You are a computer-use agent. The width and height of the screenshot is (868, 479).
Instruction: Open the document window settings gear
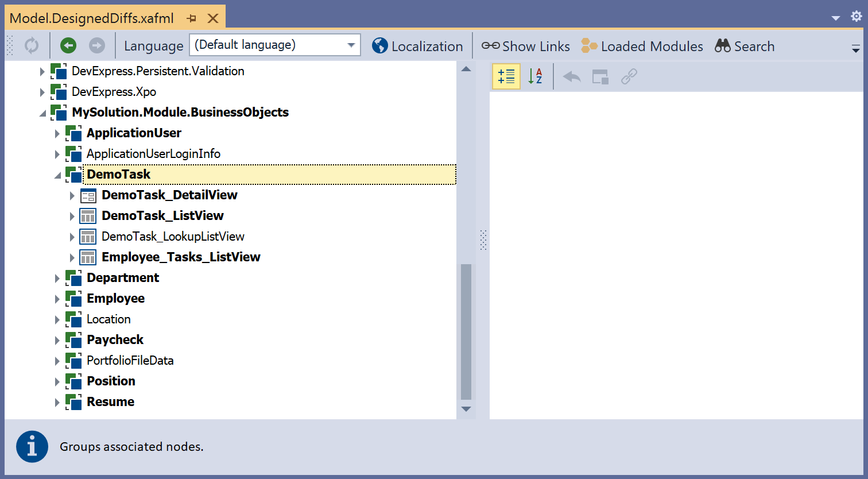[x=856, y=17]
